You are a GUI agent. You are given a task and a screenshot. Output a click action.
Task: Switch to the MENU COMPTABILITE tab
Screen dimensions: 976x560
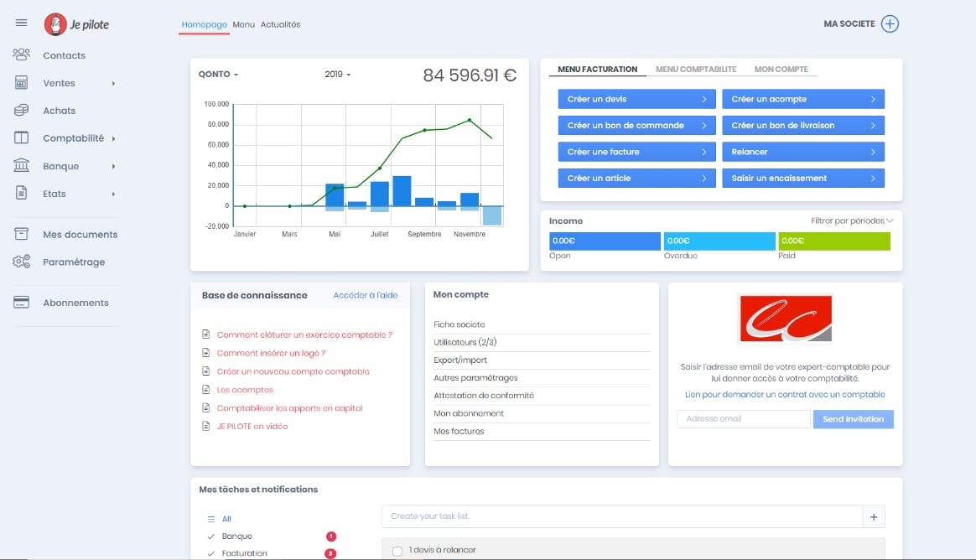click(696, 70)
